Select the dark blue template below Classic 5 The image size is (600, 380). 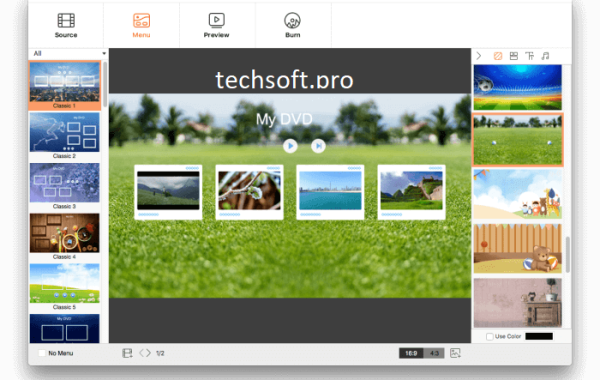65,328
